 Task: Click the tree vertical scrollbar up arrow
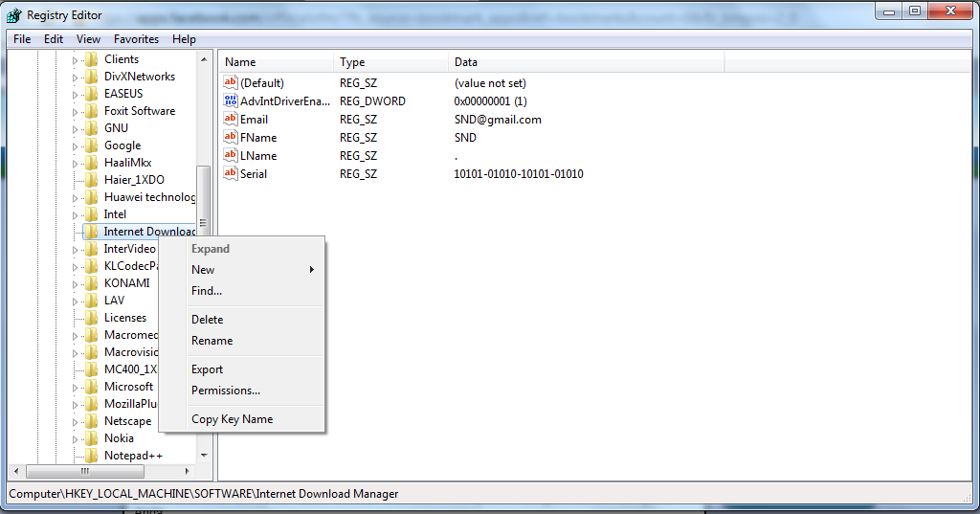click(x=204, y=58)
